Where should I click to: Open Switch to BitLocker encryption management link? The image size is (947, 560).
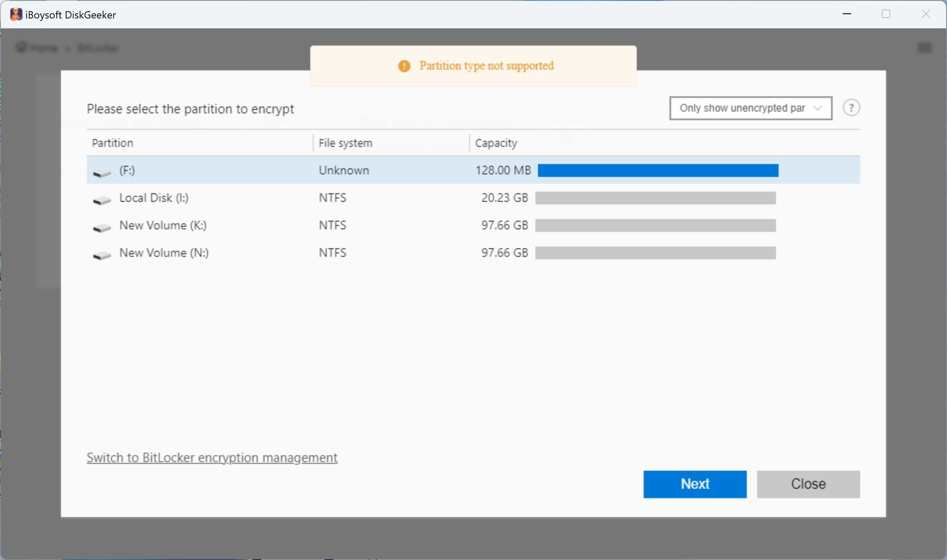[x=212, y=458]
